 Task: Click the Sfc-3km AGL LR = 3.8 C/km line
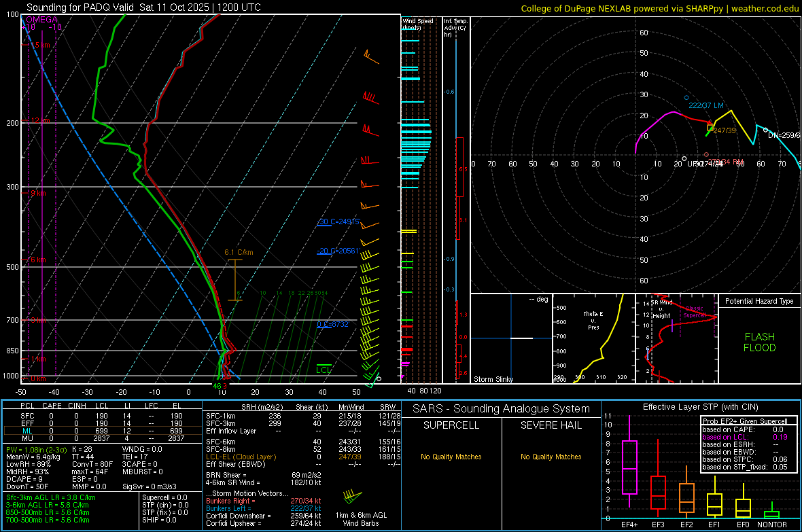point(51,497)
